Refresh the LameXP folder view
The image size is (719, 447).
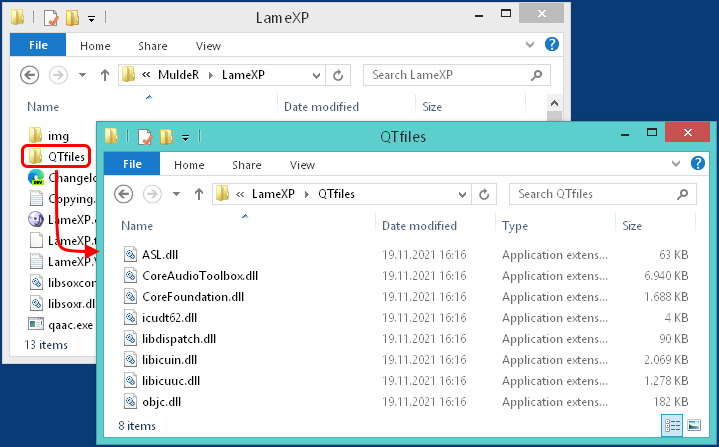pos(338,75)
